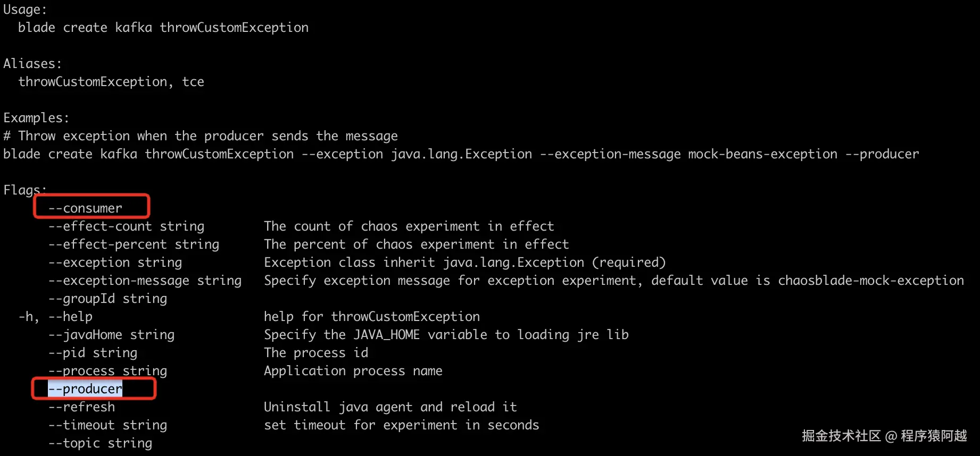Click the Aliases: heading
Image resolution: width=980 pixels, height=456 pixels.
[x=32, y=64]
